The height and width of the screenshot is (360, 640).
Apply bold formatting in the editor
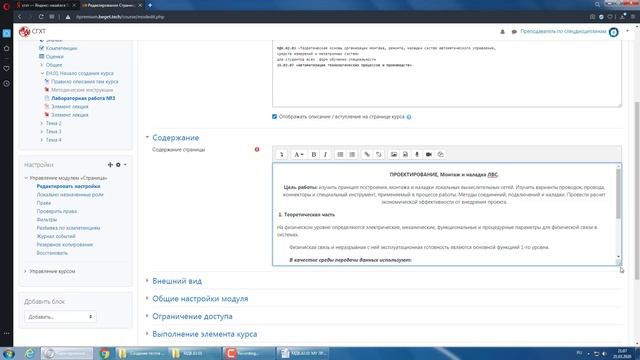pyautogui.click(x=313, y=154)
